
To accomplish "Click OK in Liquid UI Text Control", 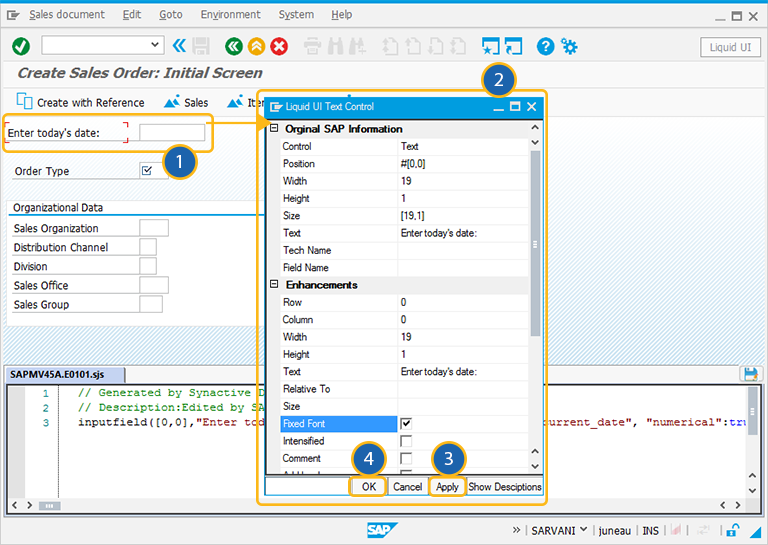I will point(369,487).
